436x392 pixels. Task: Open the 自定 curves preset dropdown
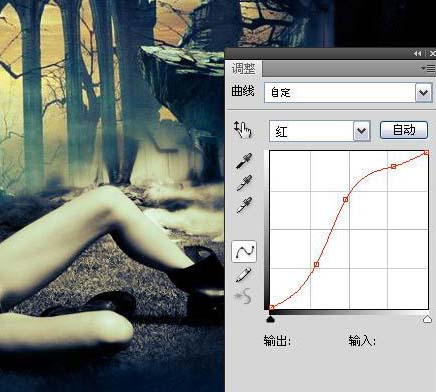(423, 92)
